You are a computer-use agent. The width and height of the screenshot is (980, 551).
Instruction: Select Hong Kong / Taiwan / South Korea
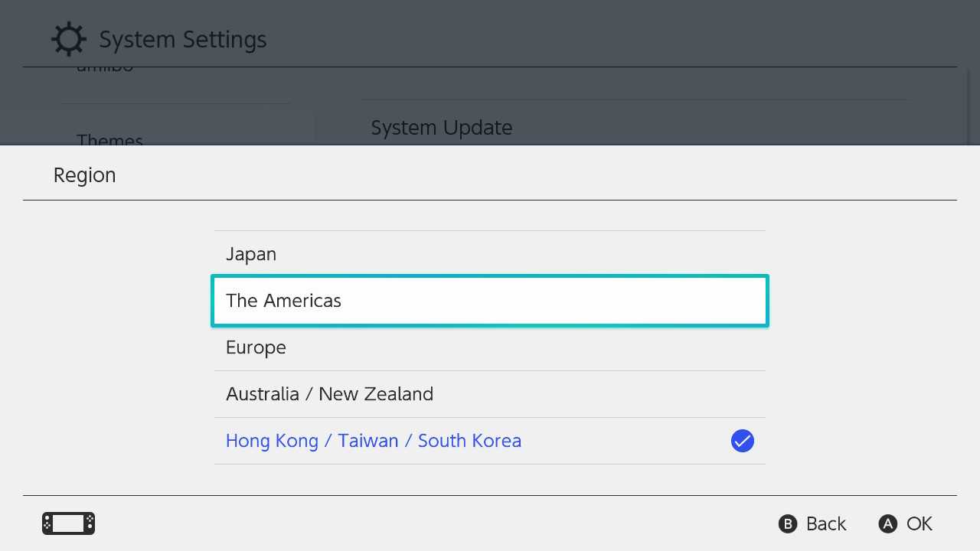point(374,440)
